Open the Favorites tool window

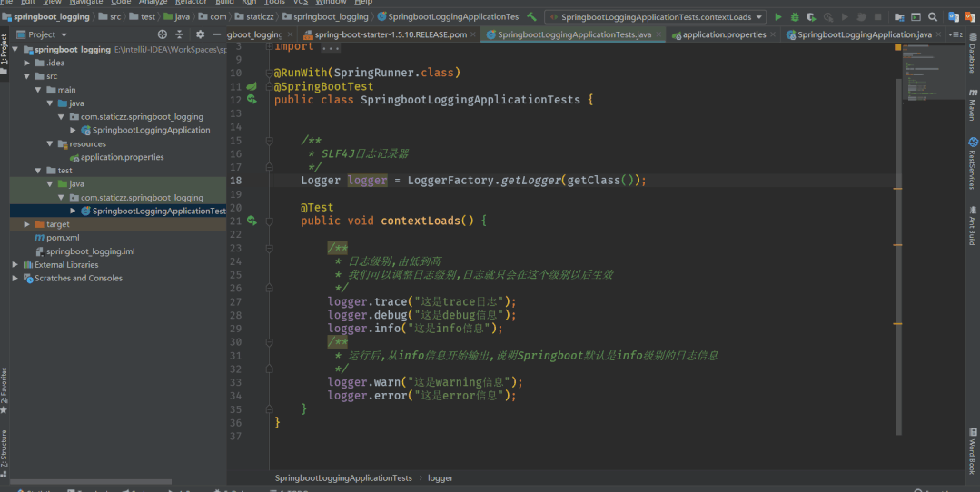[5, 391]
